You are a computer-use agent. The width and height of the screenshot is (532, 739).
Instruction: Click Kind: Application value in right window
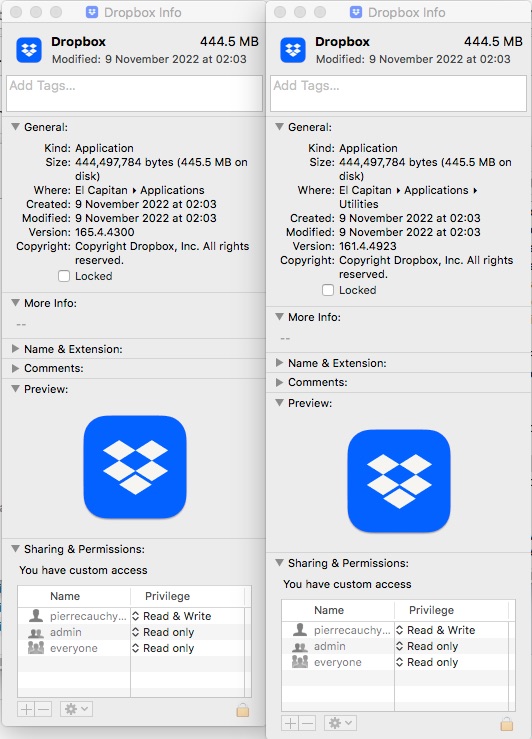[x=368, y=148]
